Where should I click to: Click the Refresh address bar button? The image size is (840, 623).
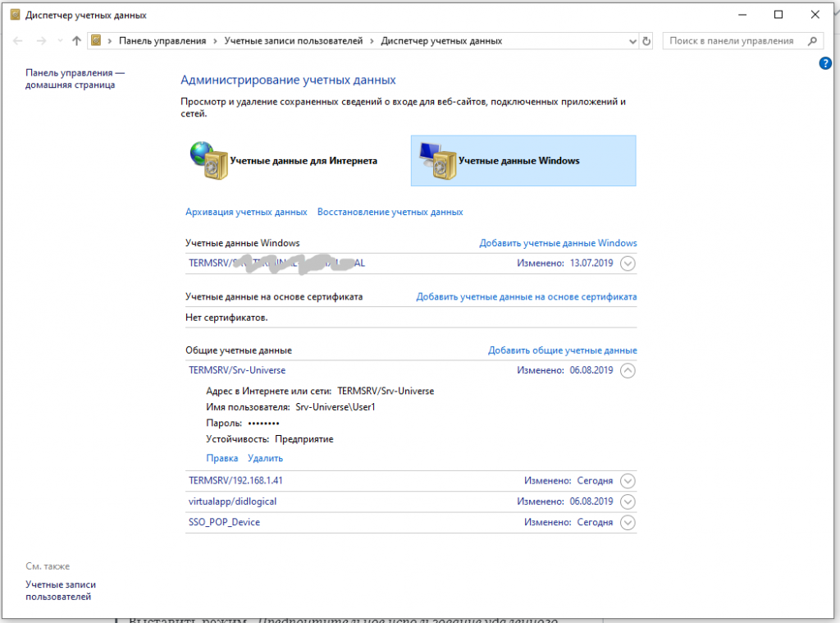(646, 40)
